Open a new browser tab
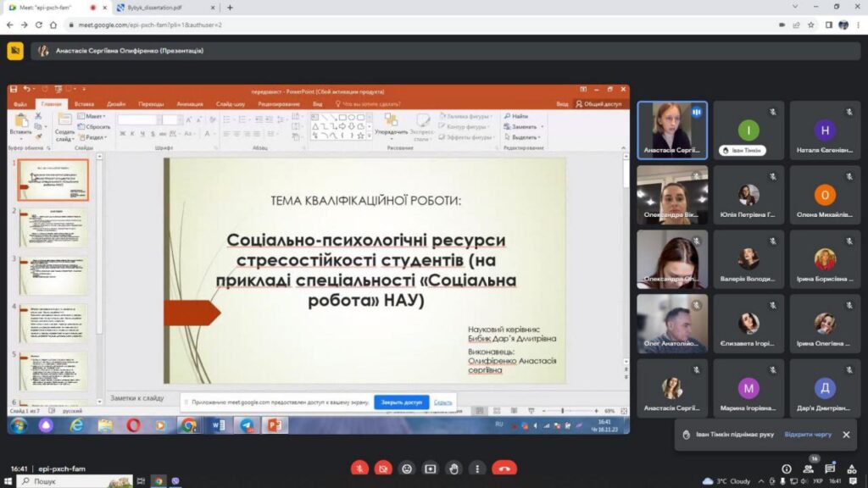The width and height of the screenshot is (868, 488). tap(230, 7)
